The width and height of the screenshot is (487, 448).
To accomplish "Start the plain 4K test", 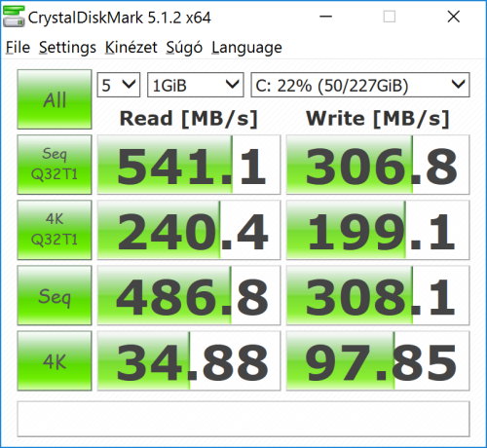I will (55, 360).
